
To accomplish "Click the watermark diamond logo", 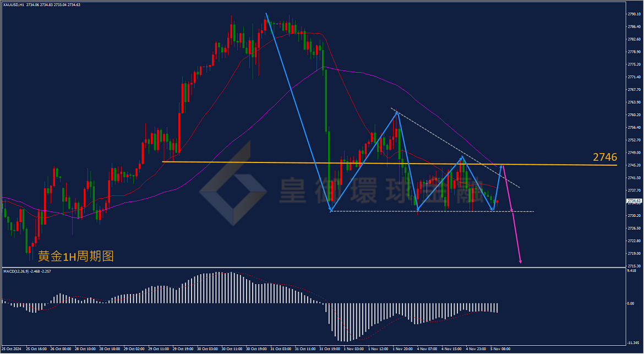I will point(233,183).
